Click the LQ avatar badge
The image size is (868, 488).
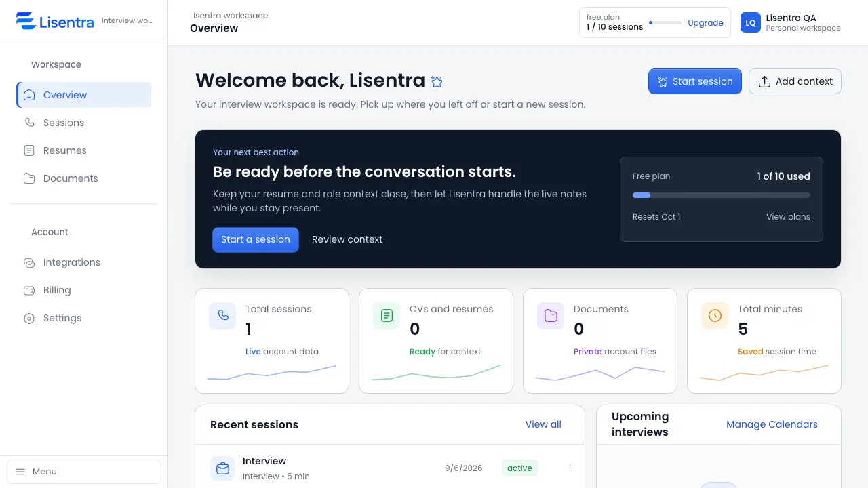751,22
